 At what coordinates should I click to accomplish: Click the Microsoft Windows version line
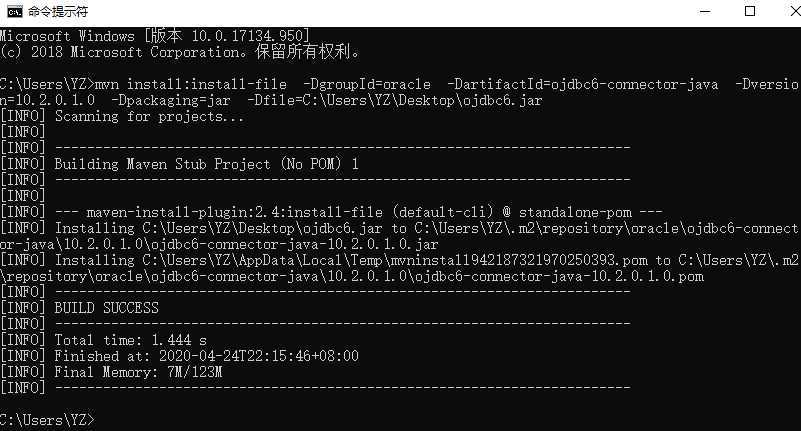coord(155,36)
